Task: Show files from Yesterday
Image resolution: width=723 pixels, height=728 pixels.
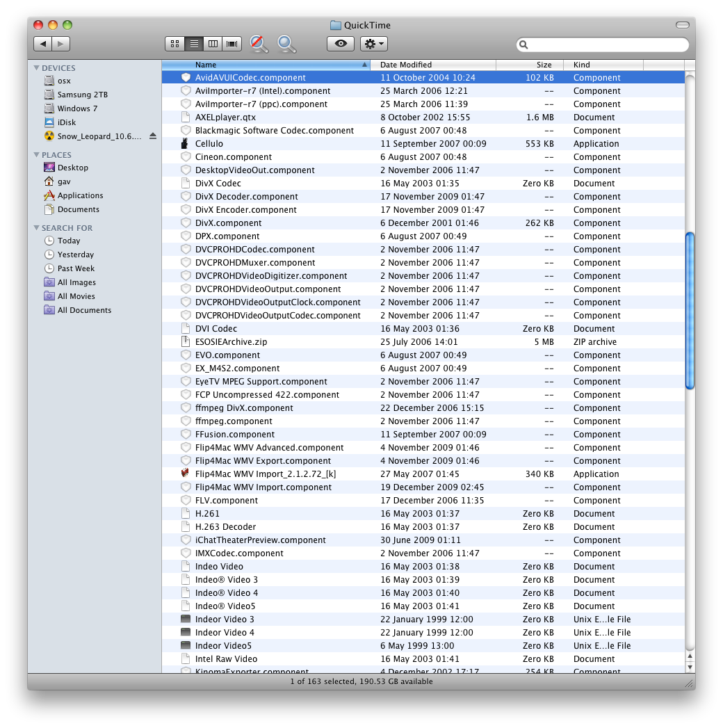Action: click(75, 254)
